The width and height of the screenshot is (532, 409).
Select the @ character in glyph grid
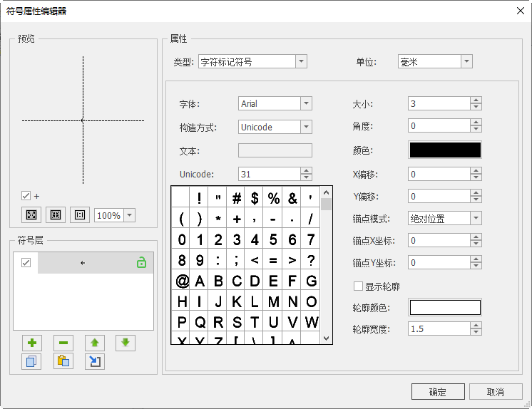click(x=182, y=281)
